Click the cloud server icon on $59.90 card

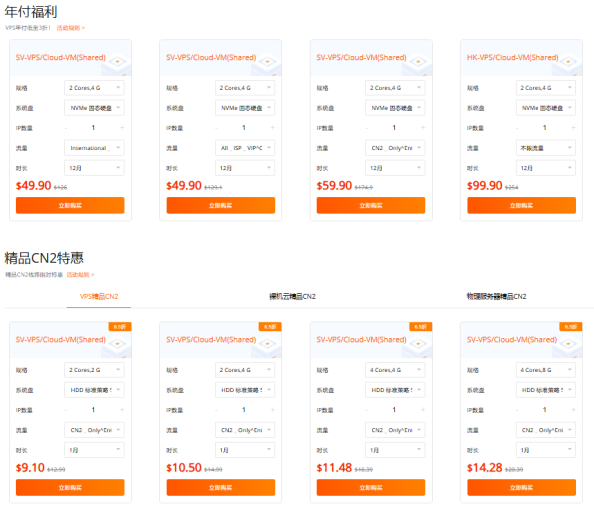point(417,63)
